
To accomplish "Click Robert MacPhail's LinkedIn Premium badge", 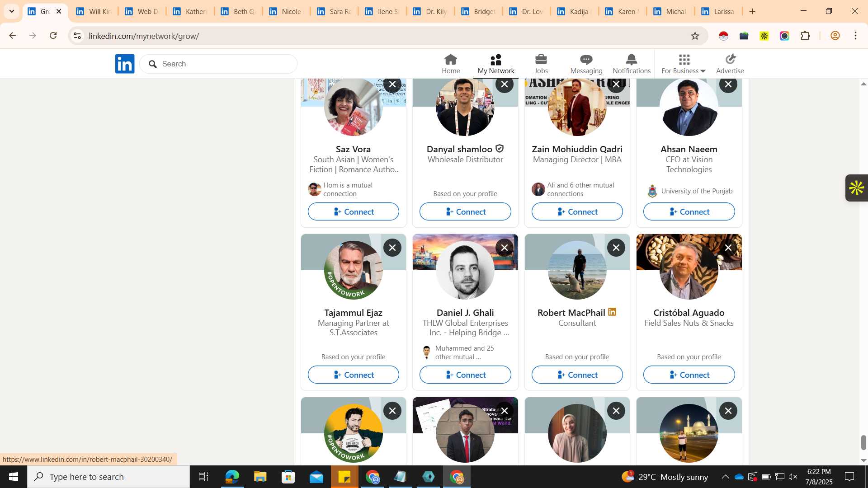I will [x=612, y=312].
